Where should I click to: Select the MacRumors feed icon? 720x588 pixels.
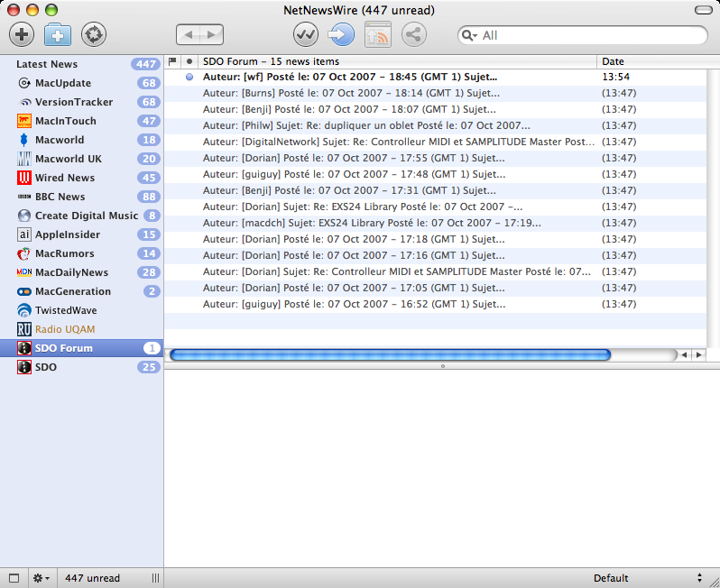pos(23,253)
